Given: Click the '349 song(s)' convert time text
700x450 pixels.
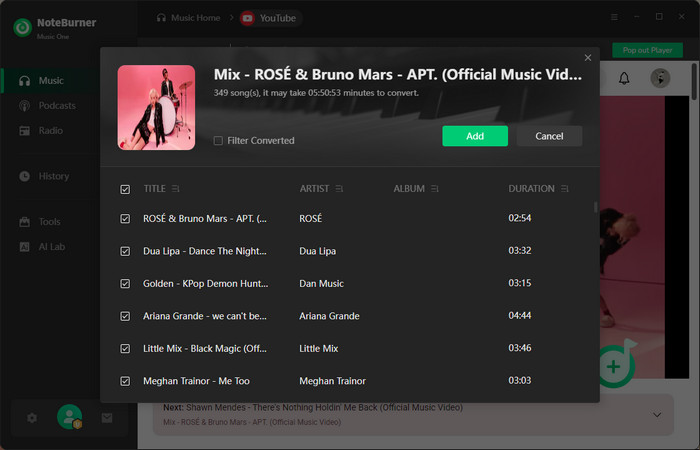Looking at the screenshot, I should 316,93.
